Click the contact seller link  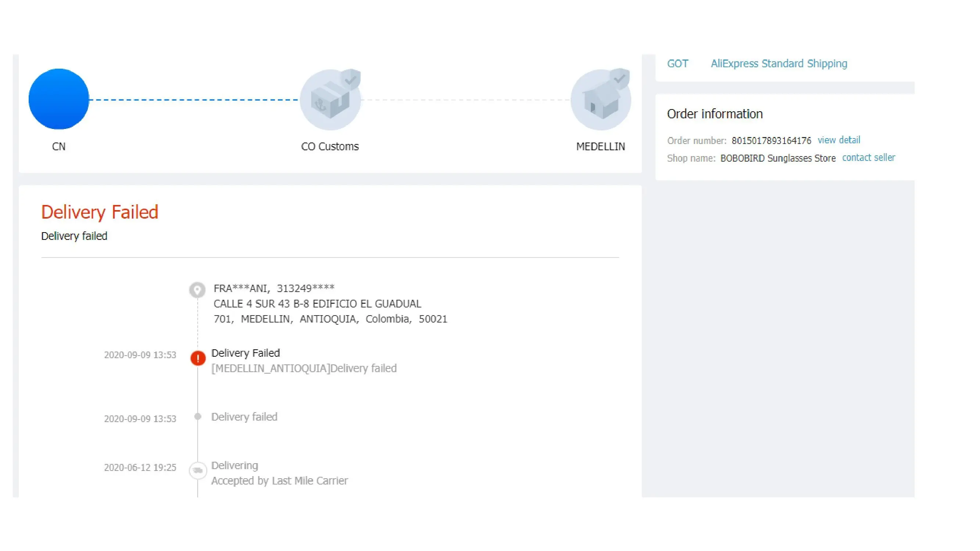tap(868, 158)
